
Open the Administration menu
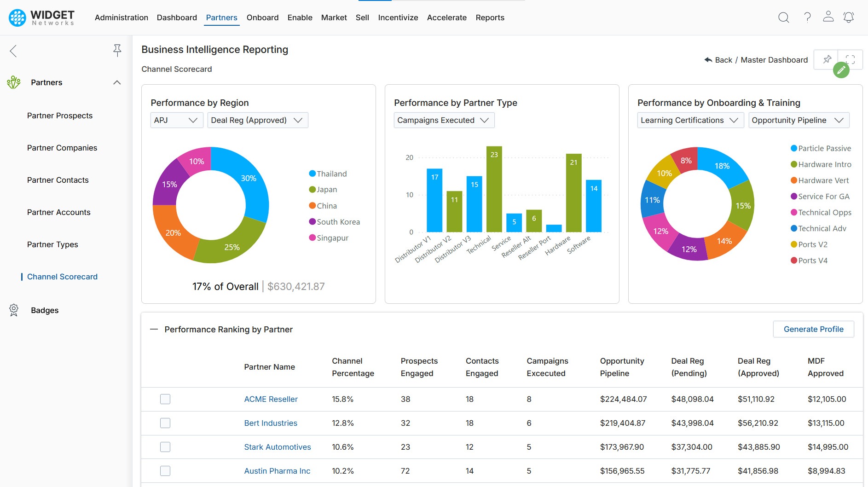point(122,17)
